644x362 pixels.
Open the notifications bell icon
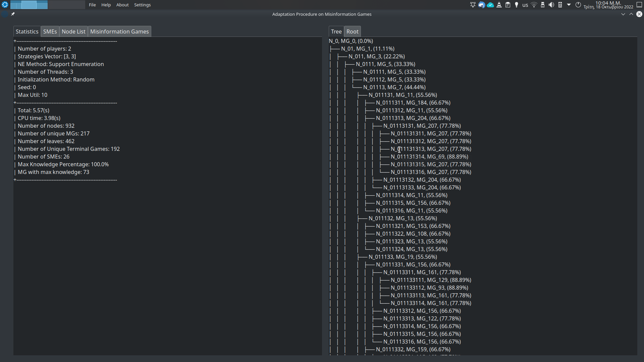click(473, 5)
